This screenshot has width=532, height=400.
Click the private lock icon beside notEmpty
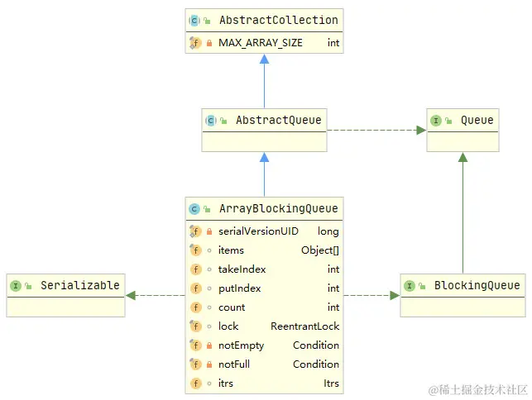coord(209,345)
